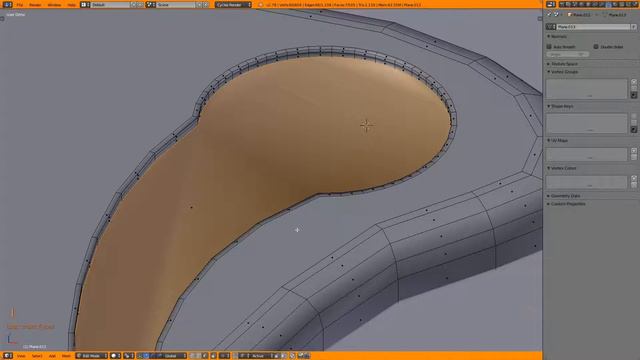640x360 pixels.
Task: Add a new vertex group
Action: (x=634, y=82)
